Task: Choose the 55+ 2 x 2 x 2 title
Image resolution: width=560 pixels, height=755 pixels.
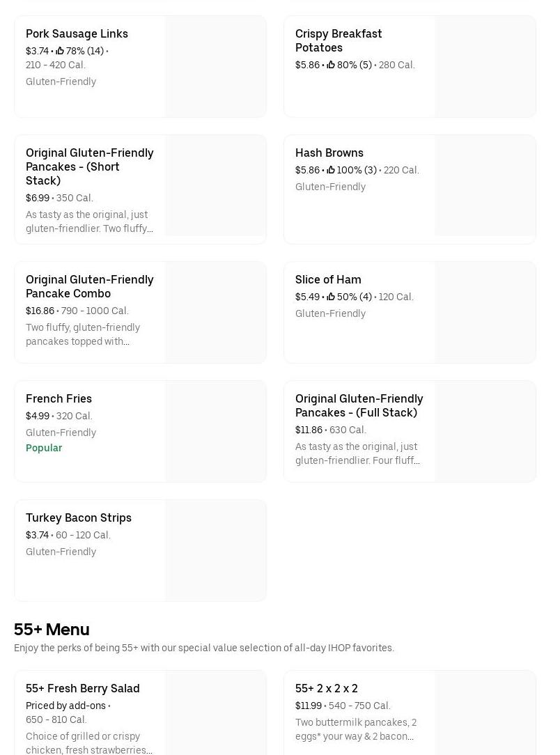Action: (x=327, y=688)
